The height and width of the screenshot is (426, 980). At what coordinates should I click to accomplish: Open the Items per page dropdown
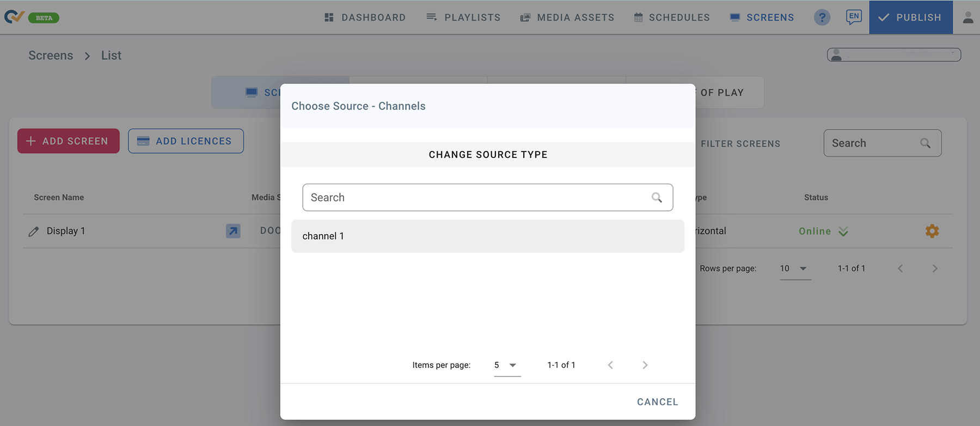click(507, 365)
